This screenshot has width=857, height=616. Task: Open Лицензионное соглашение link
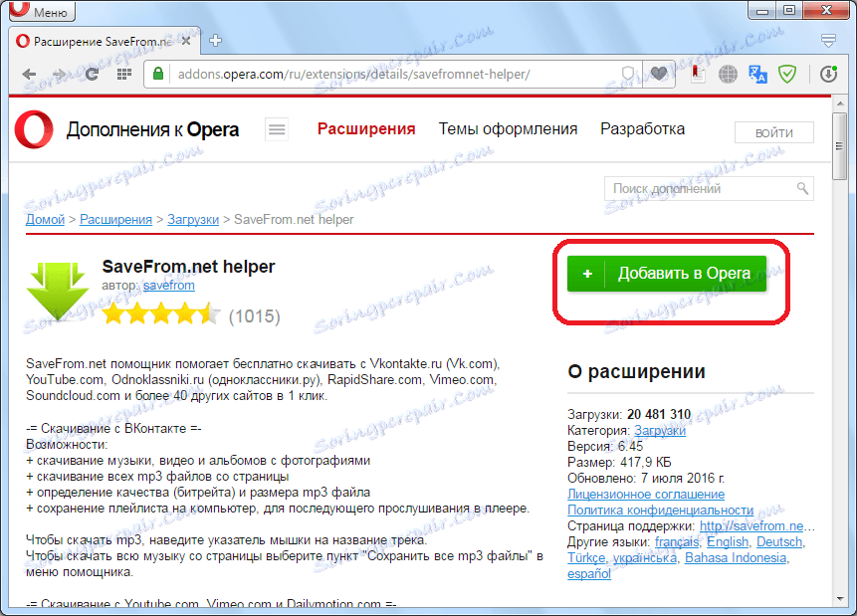pos(646,495)
